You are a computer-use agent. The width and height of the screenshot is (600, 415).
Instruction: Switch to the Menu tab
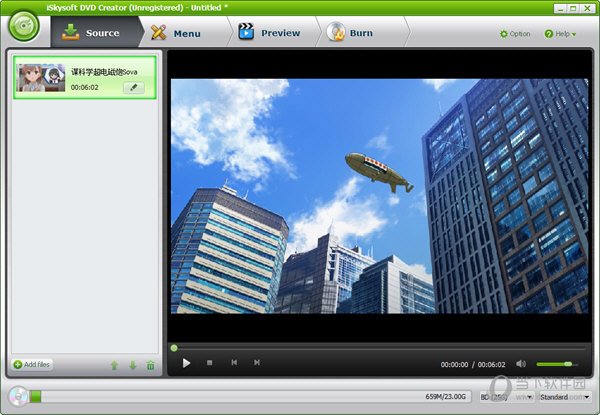[x=176, y=33]
